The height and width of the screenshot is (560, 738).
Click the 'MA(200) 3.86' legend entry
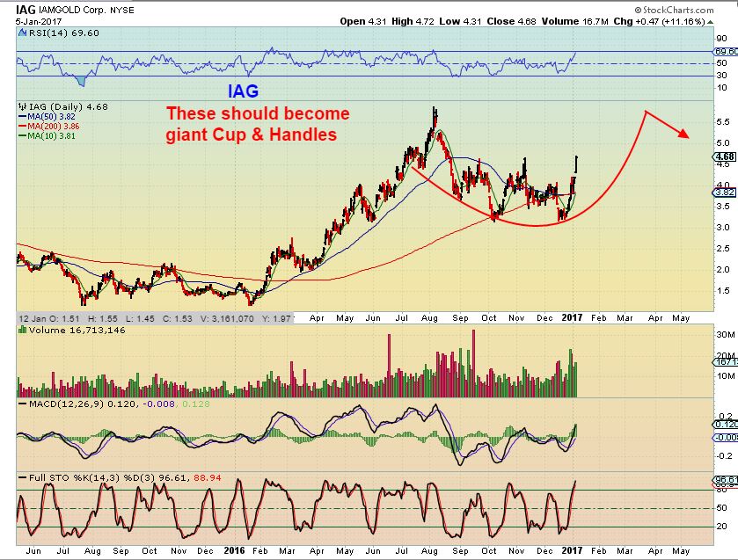pyautogui.click(x=54, y=126)
